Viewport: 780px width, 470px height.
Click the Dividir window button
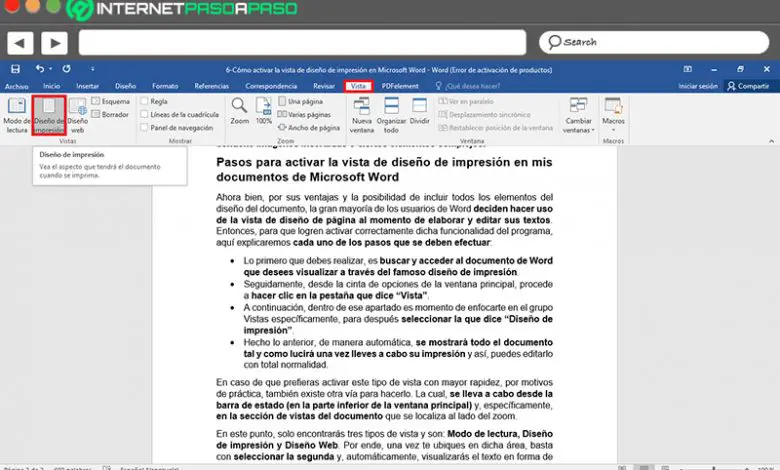point(420,111)
